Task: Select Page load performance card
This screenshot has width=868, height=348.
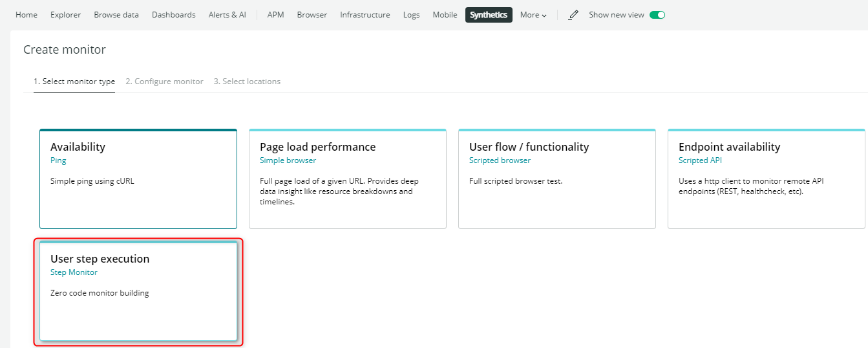Action: [348, 179]
